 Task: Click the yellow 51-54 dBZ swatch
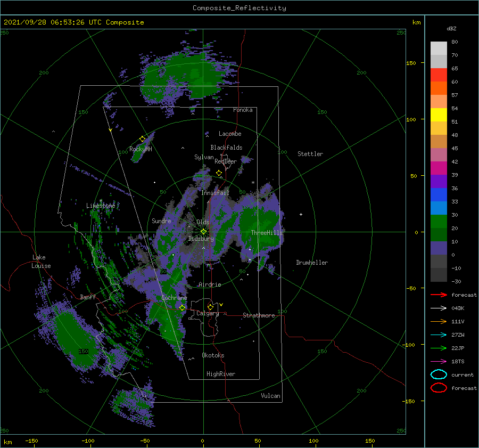pyautogui.click(x=439, y=115)
